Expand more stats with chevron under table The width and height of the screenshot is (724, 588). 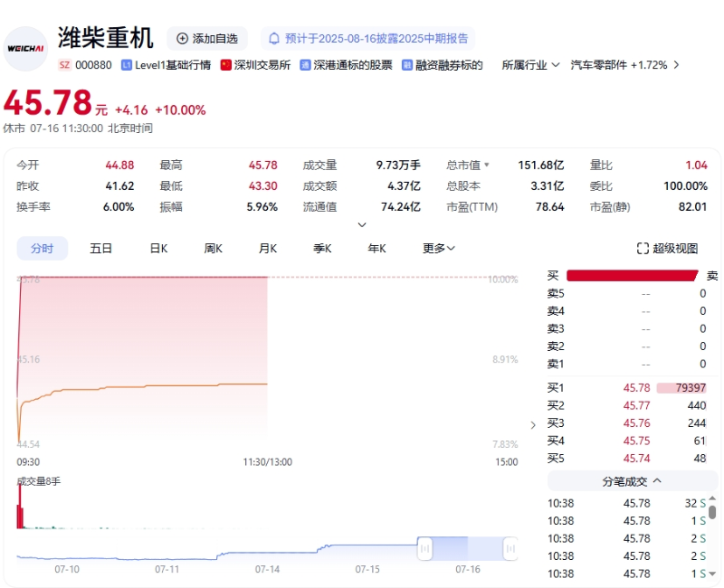[362, 224]
